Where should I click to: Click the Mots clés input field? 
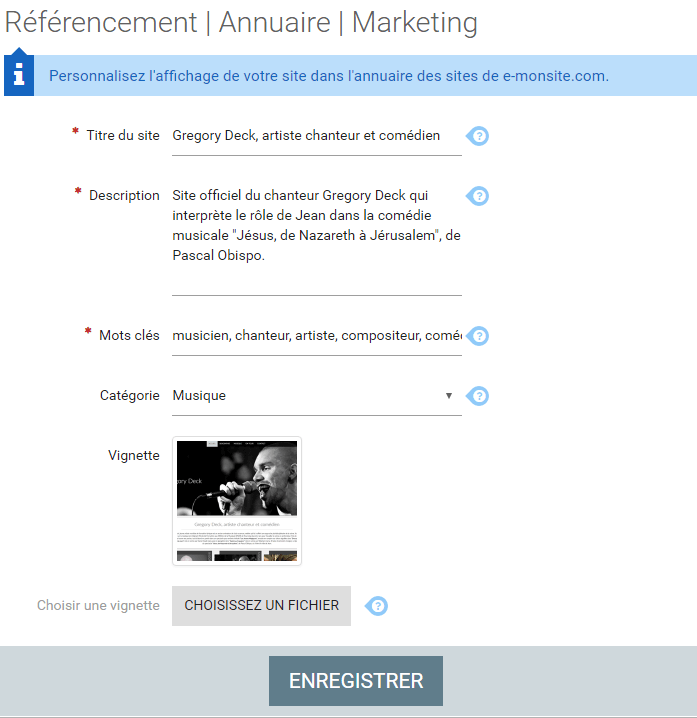(x=316, y=336)
